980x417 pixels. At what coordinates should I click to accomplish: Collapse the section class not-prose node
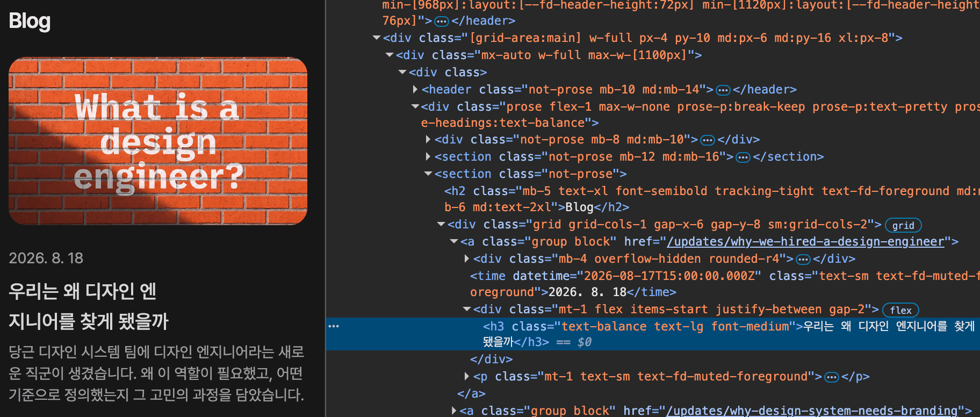tap(428, 174)
